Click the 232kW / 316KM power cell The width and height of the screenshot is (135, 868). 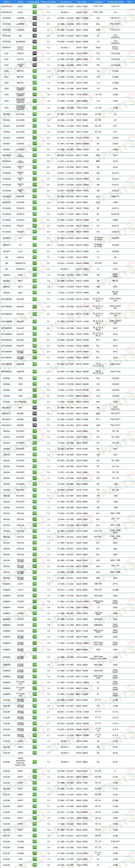click(82, 245)
